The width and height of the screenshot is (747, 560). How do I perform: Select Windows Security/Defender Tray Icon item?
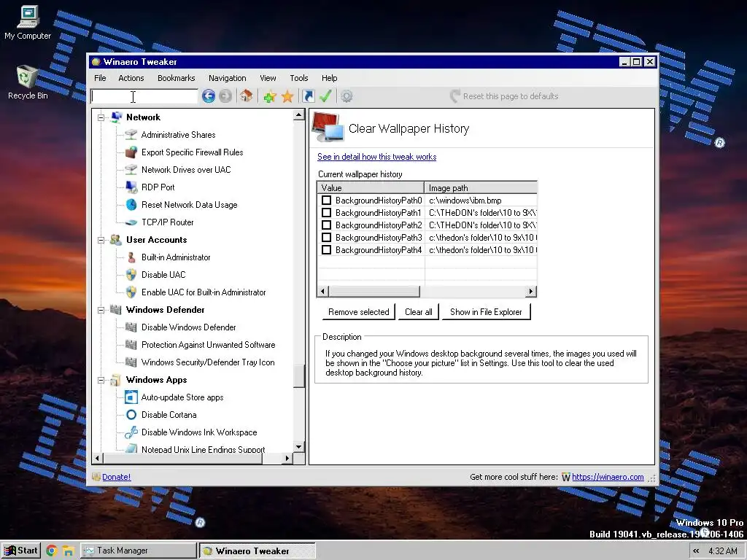pyautogui.click(x=208, y=362)
